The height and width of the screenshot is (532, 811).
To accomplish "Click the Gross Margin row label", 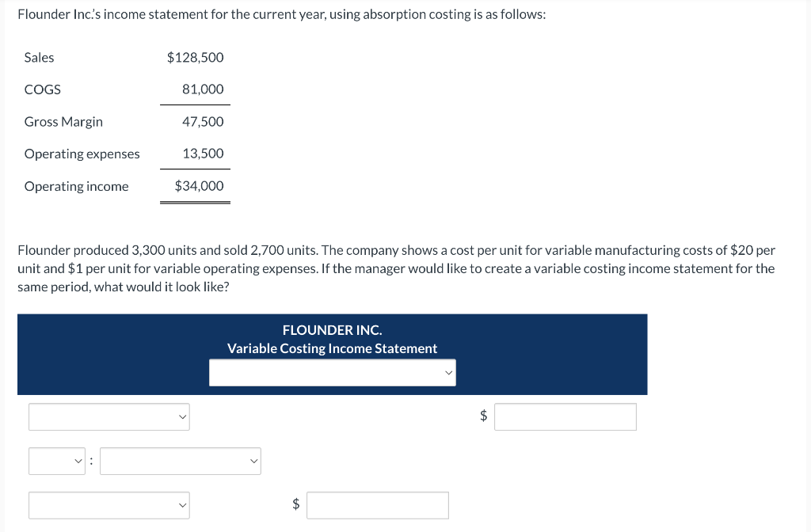I will pyautogui.click(x=63, y=121).
